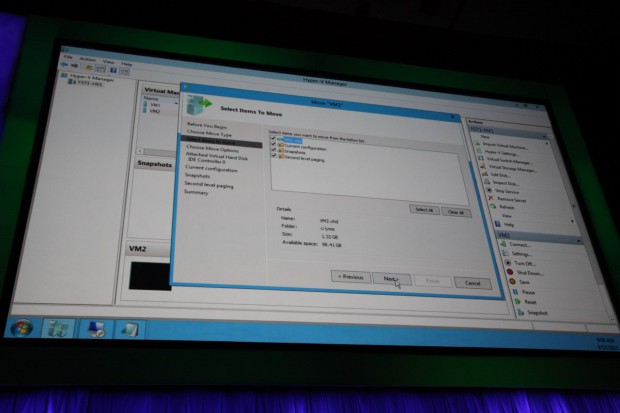
Task: Click the Virtual Storage Manager action icon
Action: click(x=483, y=165)
